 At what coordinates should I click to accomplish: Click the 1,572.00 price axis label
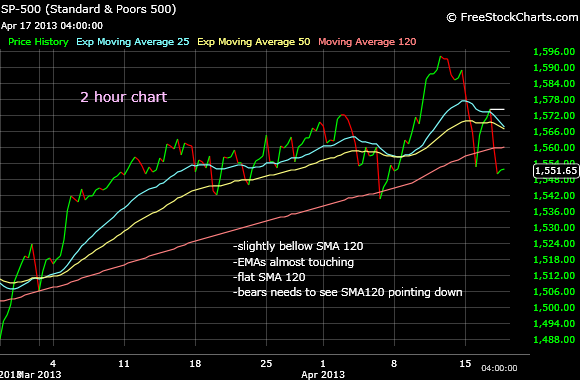tap(554, 115)
